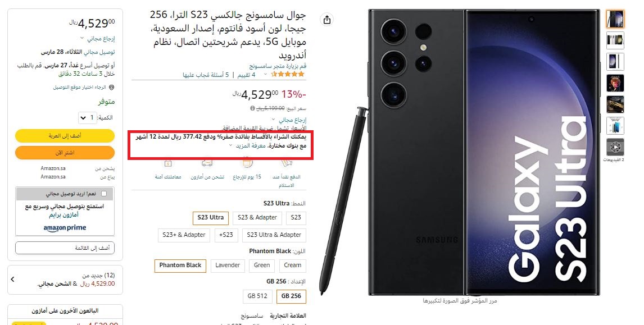The image size is (644, 325).
Task: Open the videos thumbnail with play icon
Action: 615,147
